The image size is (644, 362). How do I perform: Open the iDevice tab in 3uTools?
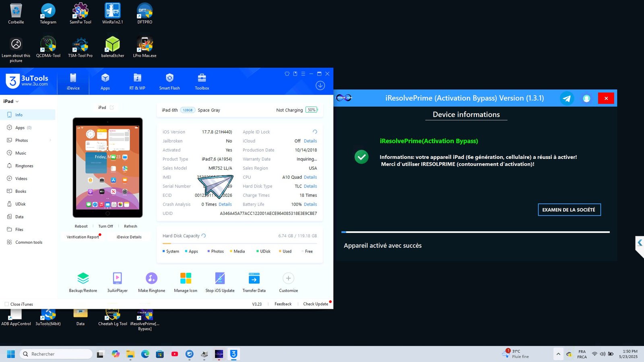coord(73,82)
